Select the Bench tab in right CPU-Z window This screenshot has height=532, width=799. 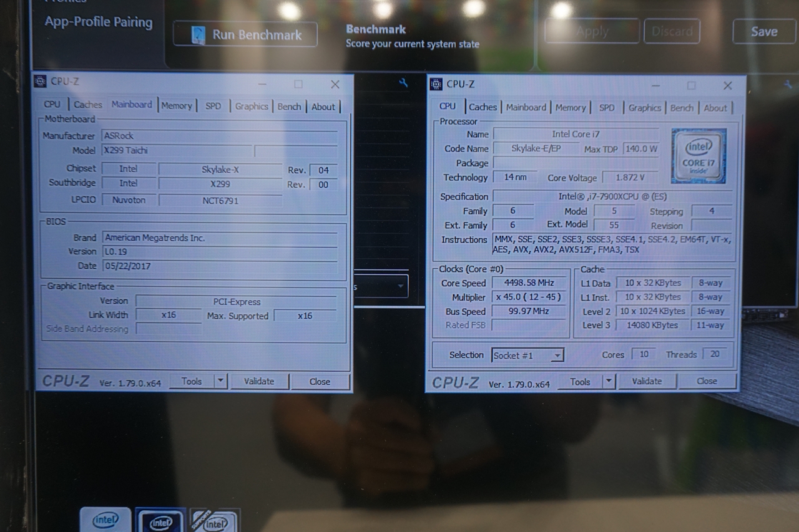(x=682, y=108)
